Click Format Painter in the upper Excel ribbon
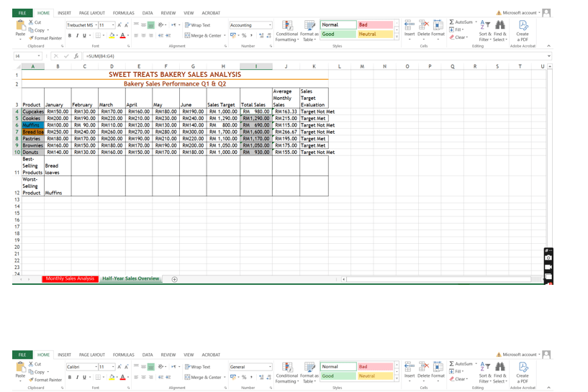Screen dimensions: 588x392 pos(45,38)
